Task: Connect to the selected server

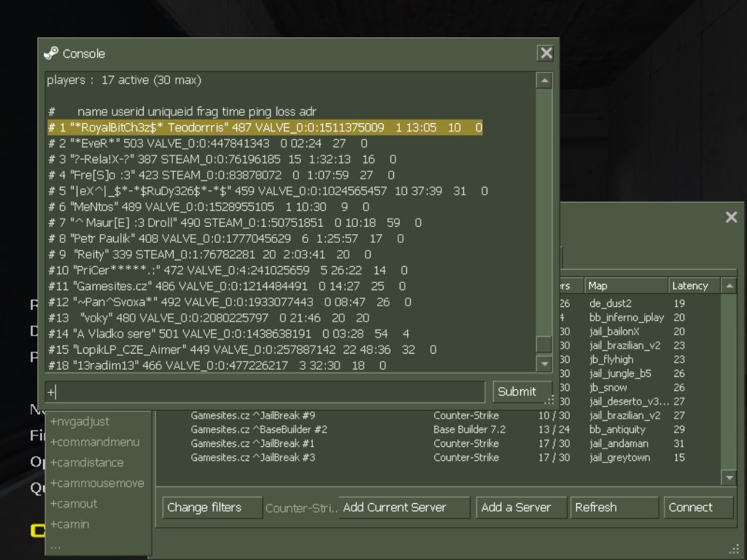Action: (698, 507)
